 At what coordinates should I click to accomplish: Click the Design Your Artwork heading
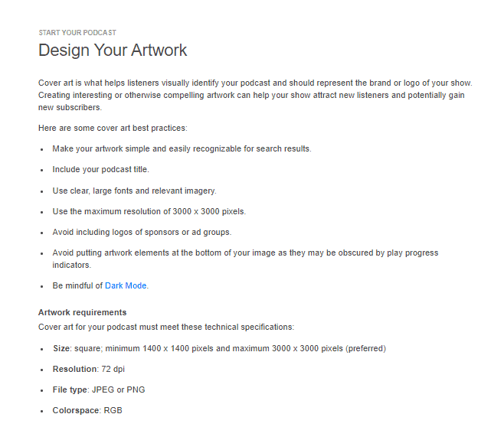(x=113, y=51)
